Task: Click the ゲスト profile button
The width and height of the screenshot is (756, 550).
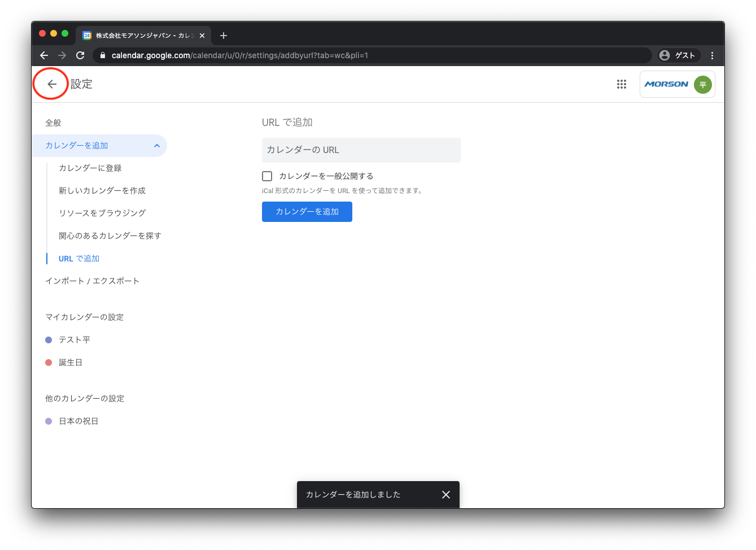Action: (x=678, y=55)
